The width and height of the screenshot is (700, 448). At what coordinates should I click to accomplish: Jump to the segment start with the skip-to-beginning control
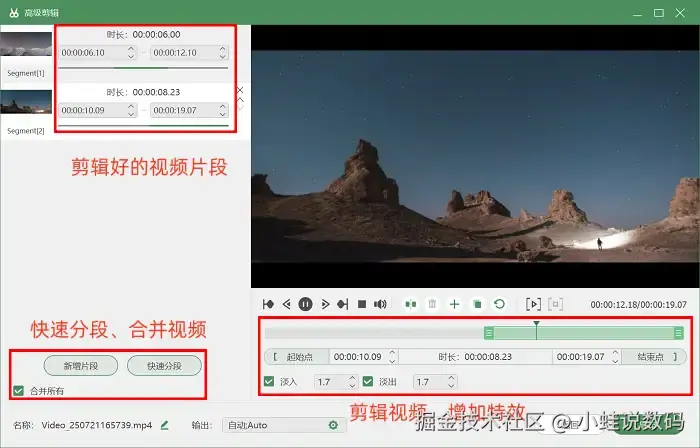[x=268, y=304]
